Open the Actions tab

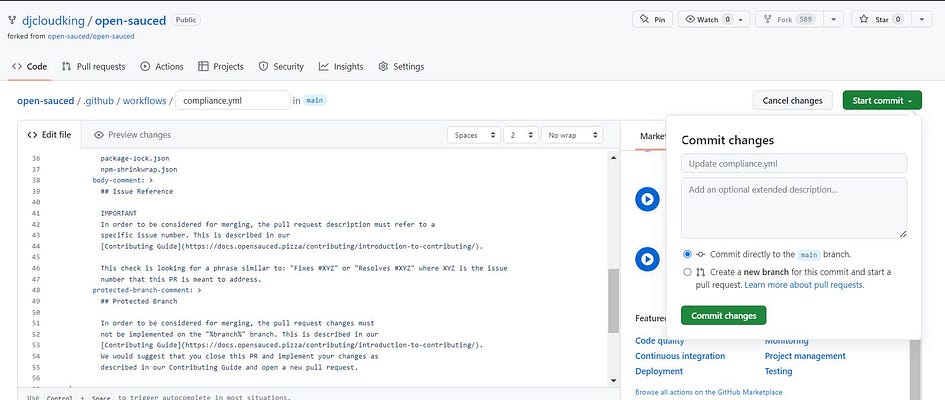pos(162,67)
